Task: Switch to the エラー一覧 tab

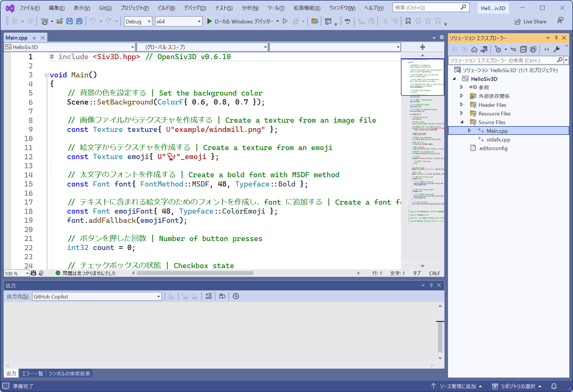Action: tap(32, 373)
